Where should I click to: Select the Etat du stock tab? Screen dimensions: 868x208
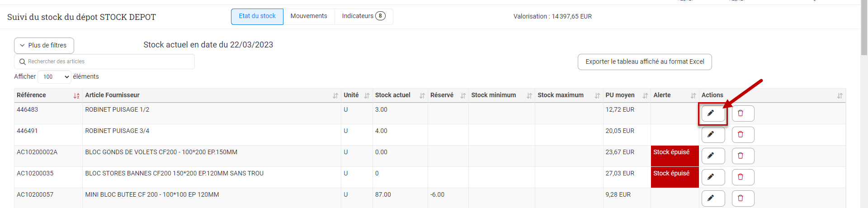257,16
